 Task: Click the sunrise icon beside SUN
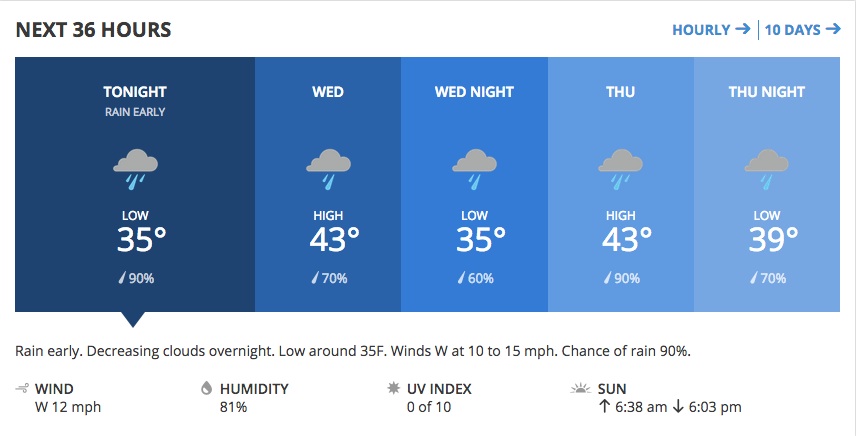click(580, 389)
